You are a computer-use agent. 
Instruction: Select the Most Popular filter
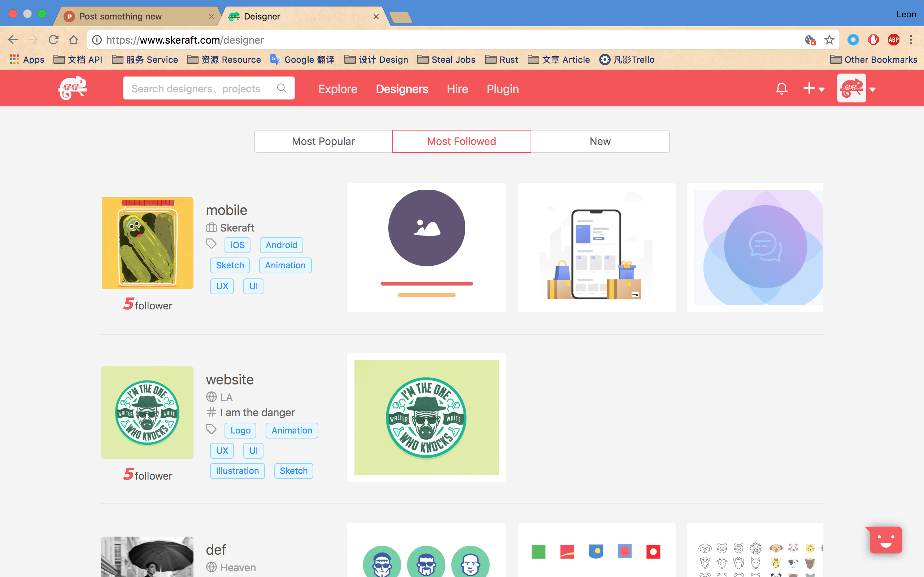pos(323,141)
